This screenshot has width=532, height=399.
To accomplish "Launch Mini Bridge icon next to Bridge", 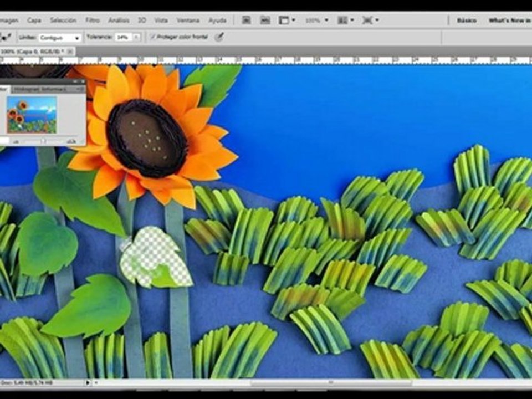I will pos(265,21).
